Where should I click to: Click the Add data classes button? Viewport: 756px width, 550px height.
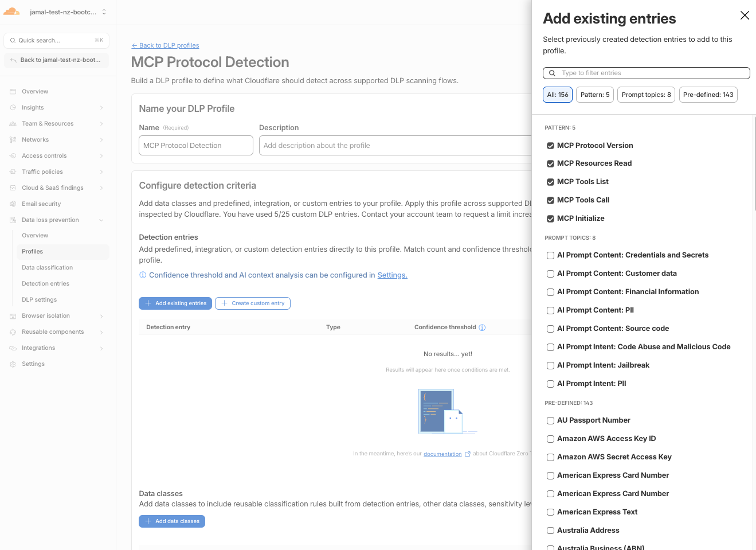pyautogui.click(x=172, y=521)
